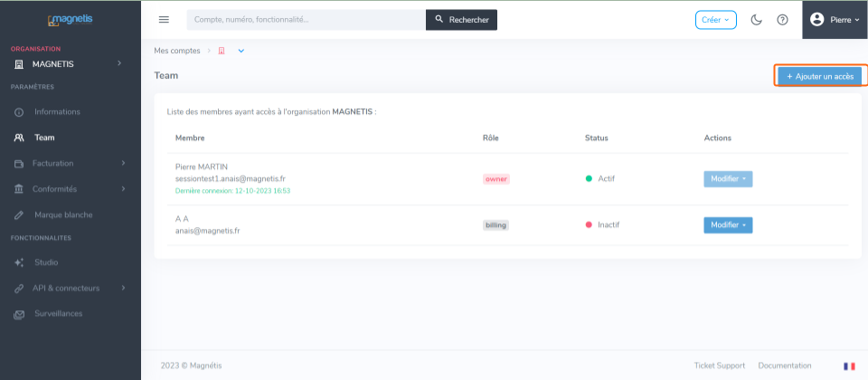Screen dimensions: 868x380
Task: Click the Pierre MARTIN member name
Action: pyautogui.click(x=202, y=166)
